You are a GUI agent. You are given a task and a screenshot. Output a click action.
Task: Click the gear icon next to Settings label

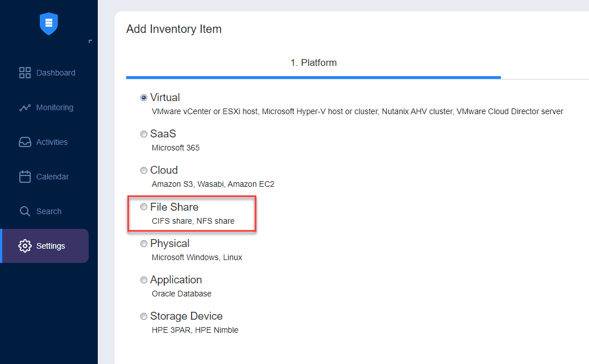coord(26,245)
